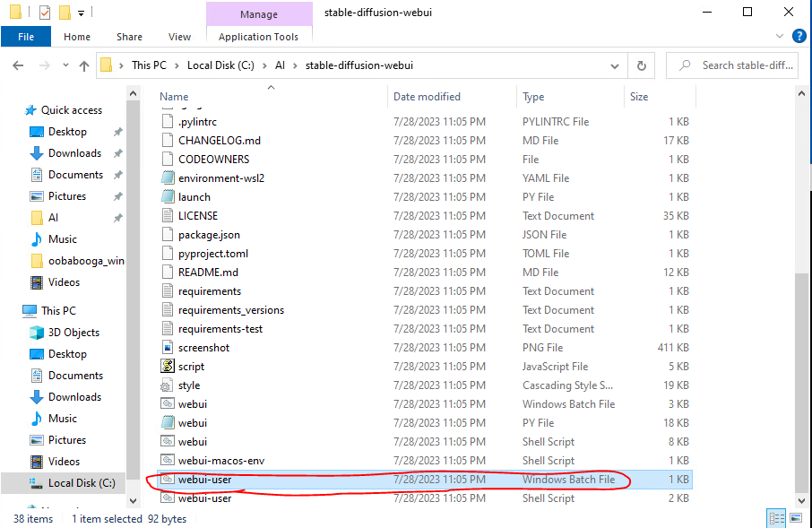Select the screenshot PNG file icon
Screen dimensions: 812x528
168,347
